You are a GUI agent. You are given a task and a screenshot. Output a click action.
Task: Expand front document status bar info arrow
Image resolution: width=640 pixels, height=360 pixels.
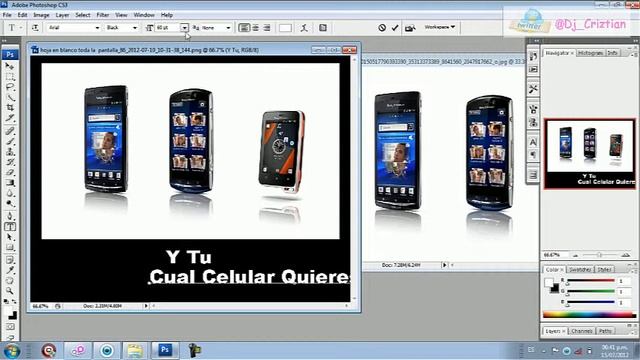point(146,306)
